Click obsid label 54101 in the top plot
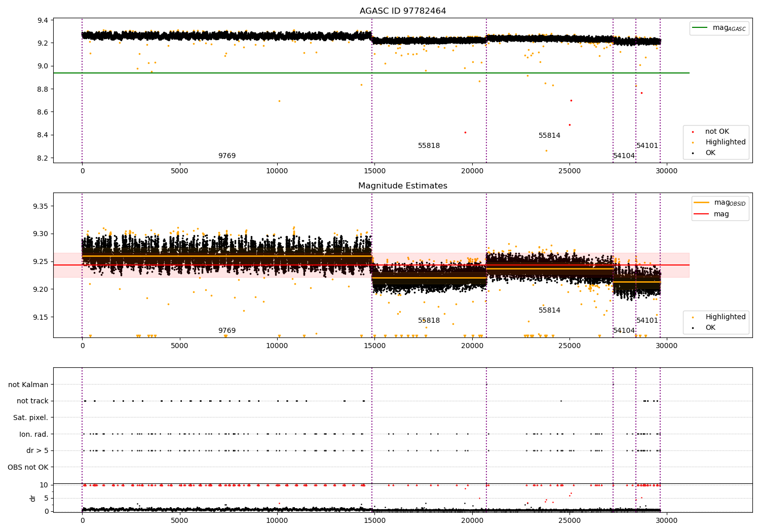Screen dimensions: 760x532 pyautogui.click(x=648, y=146)
